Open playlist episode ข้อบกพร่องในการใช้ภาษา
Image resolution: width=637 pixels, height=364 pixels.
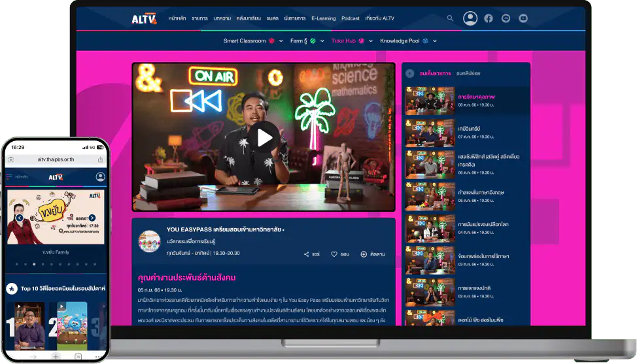467,260
